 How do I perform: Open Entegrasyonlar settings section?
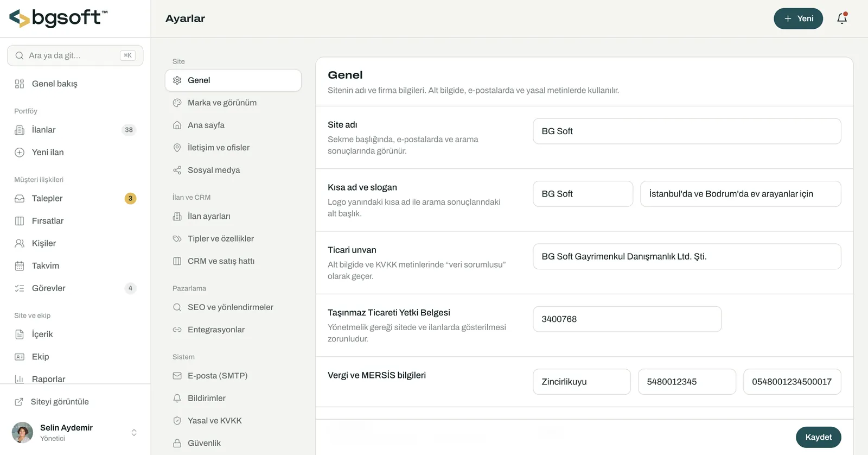click(233, 330)
